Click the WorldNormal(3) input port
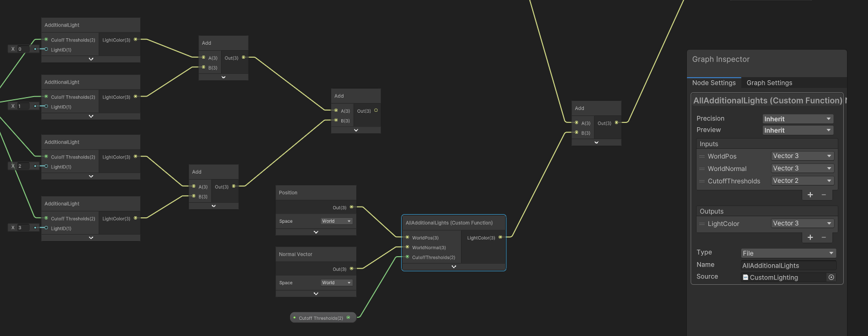Viewport: 868px width, 336px height. (408, 247)
